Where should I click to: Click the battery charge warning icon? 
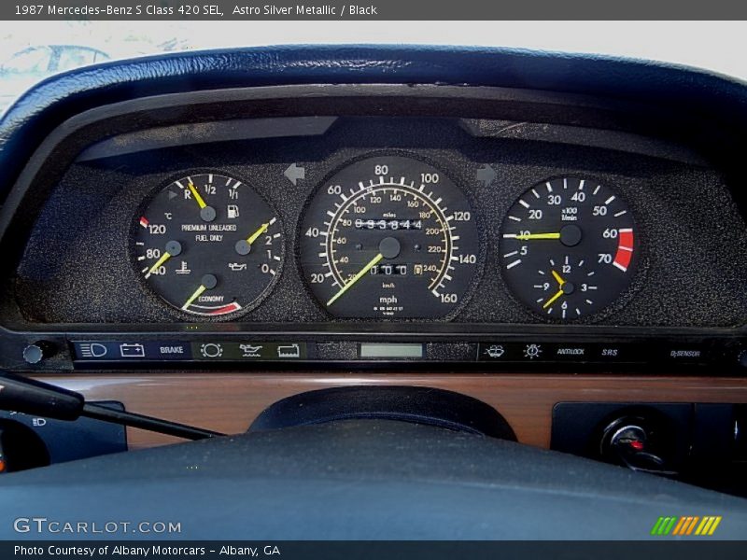132,351
